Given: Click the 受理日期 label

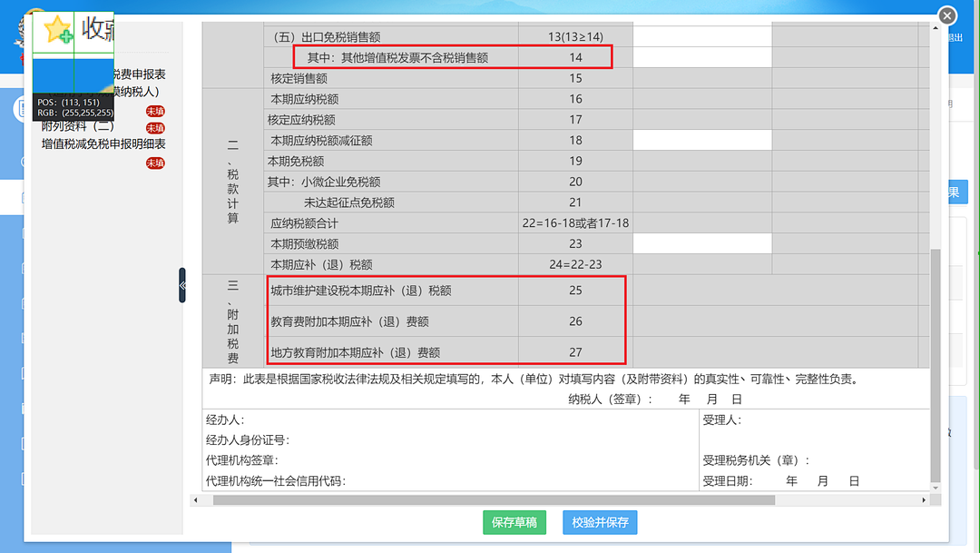Looking at the screenshot, I should [x=728, y=481].
